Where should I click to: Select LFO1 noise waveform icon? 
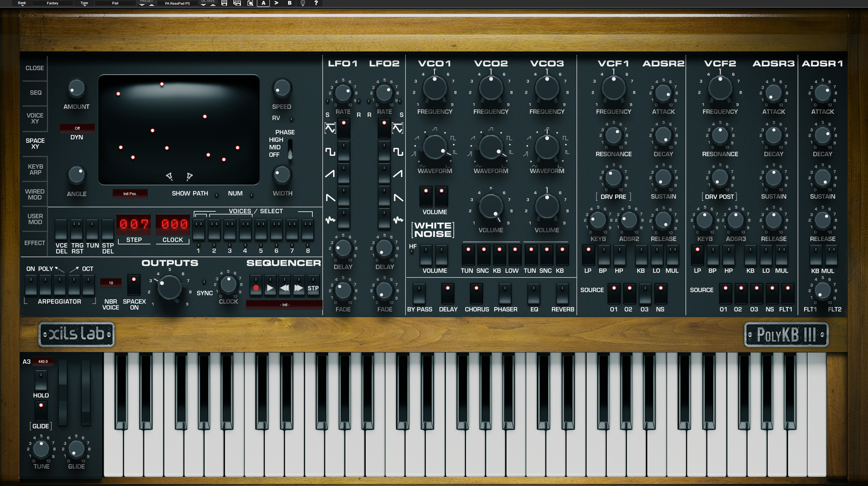330,220
